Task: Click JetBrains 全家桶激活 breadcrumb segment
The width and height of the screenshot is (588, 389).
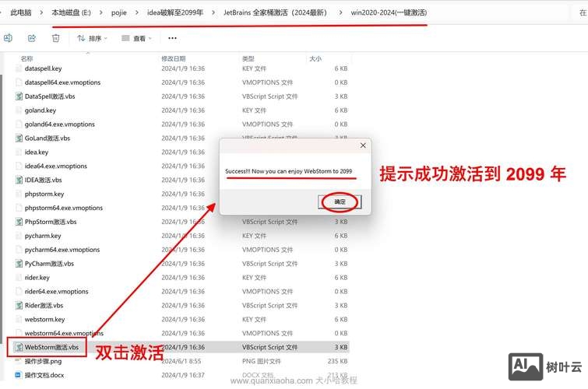Action: coord(275,12)
